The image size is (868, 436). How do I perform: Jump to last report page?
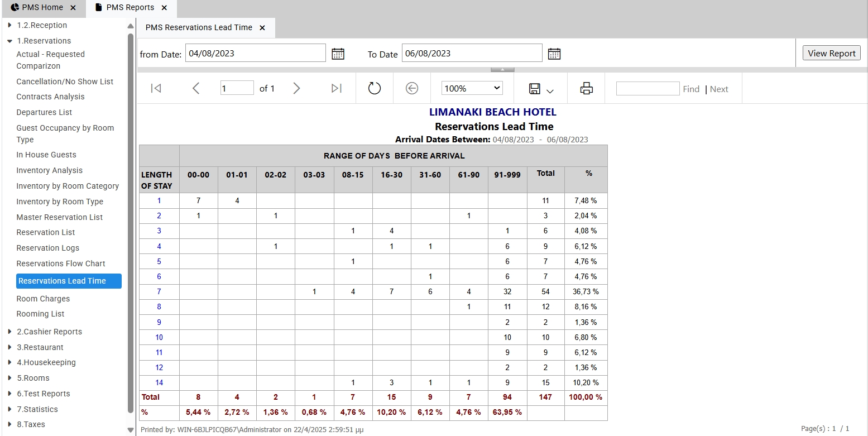(336, 88)
